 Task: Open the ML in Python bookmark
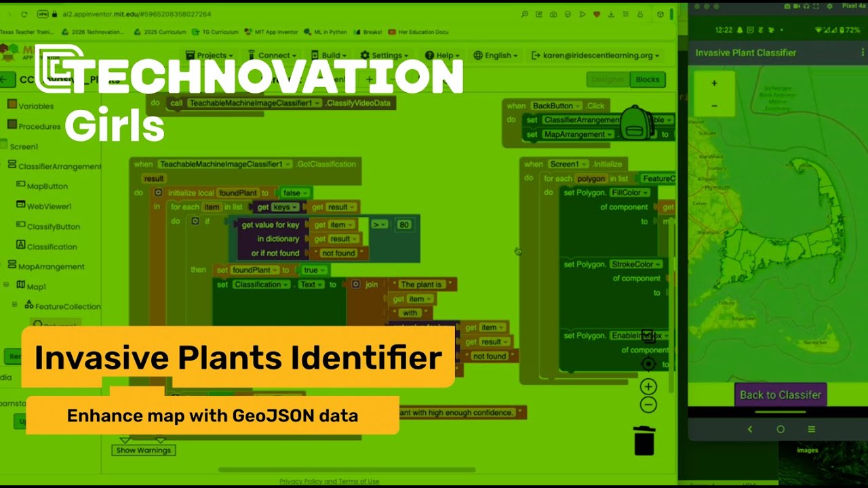(x=325, y=32)
